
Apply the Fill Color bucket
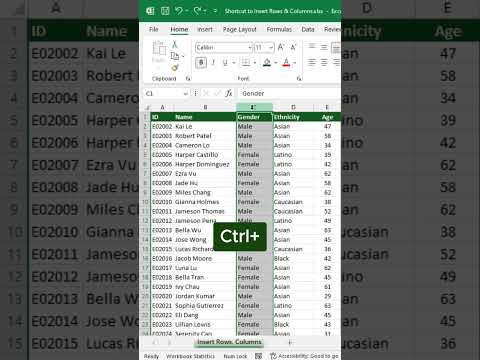[267, 62]
